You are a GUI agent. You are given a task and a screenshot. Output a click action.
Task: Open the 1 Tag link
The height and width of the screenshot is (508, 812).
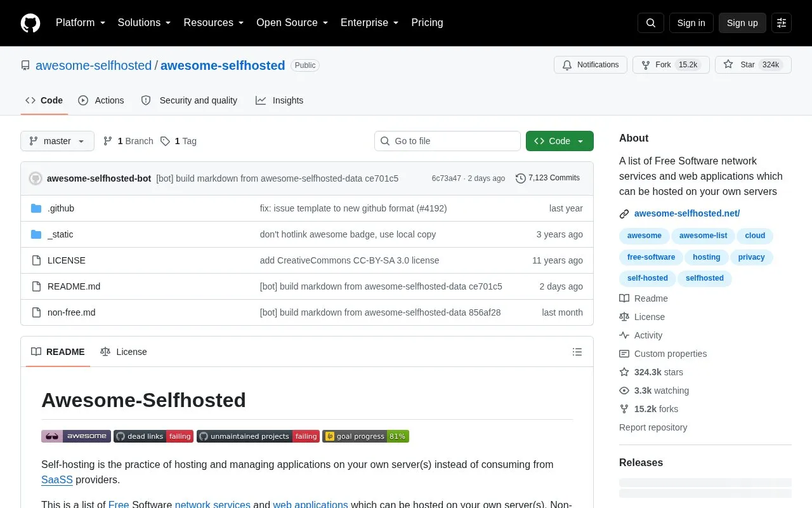click(x=178, y=141)
